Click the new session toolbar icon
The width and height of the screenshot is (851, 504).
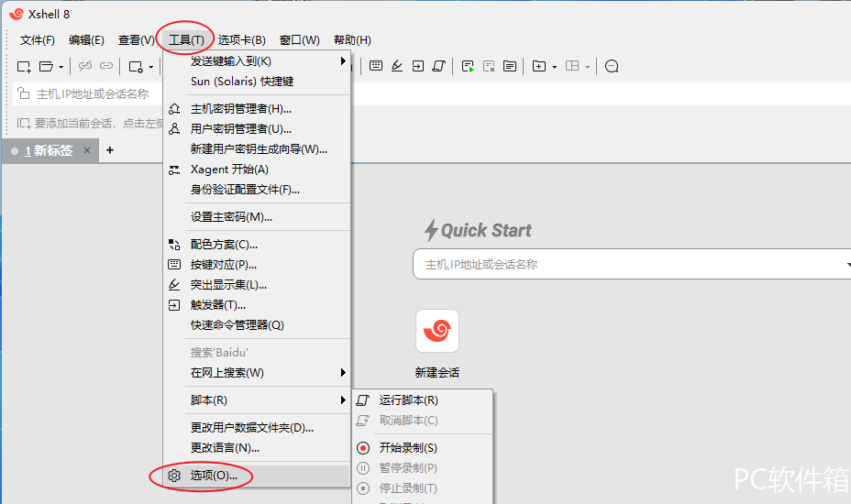pos(24,67)
